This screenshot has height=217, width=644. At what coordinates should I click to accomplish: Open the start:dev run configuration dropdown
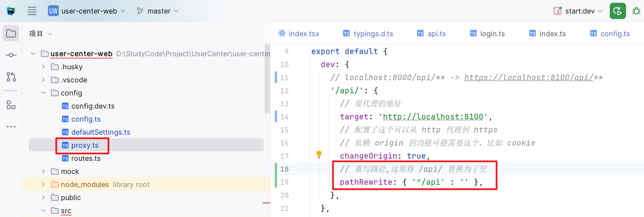point(578,11)
